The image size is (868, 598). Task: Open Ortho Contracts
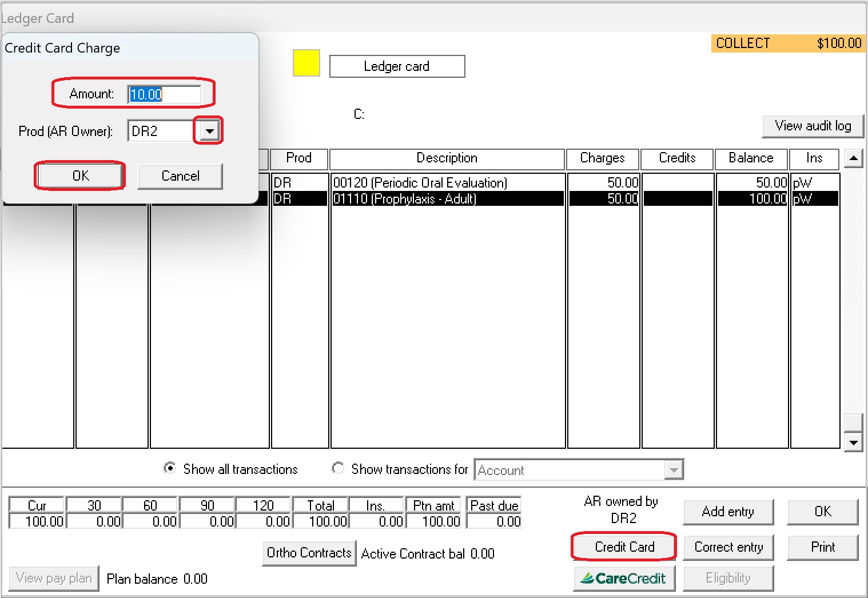tap(309, 553)
